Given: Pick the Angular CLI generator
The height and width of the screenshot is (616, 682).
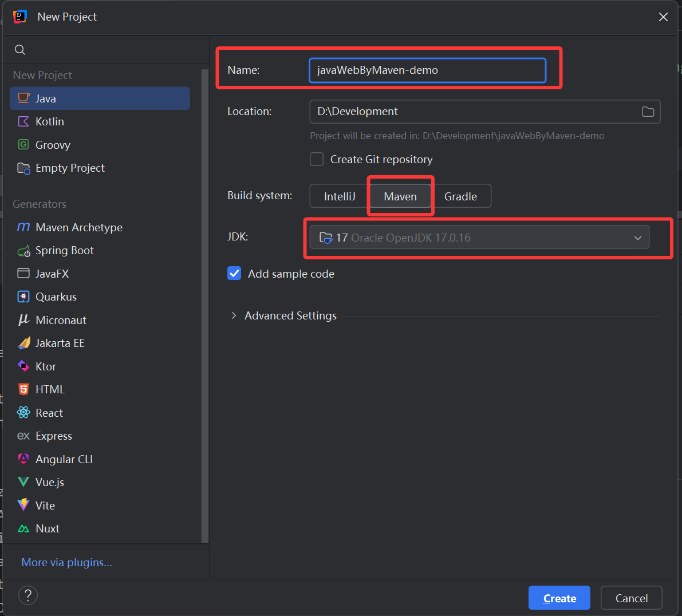Looking at the screenshot, I should 100,459.
